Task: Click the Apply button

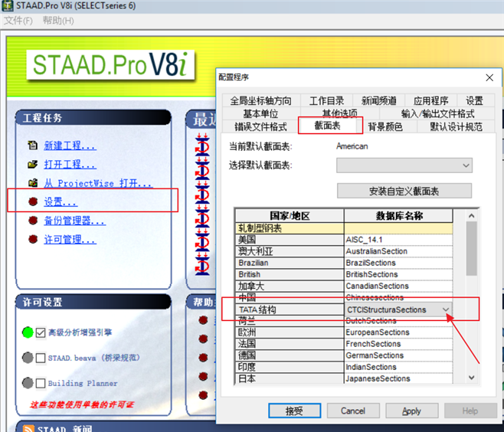Action: (x=411, y=411)
